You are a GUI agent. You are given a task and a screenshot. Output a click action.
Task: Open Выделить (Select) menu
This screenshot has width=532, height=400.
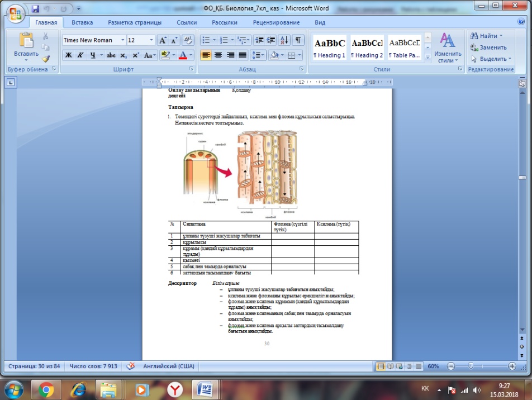click(491, 59)
